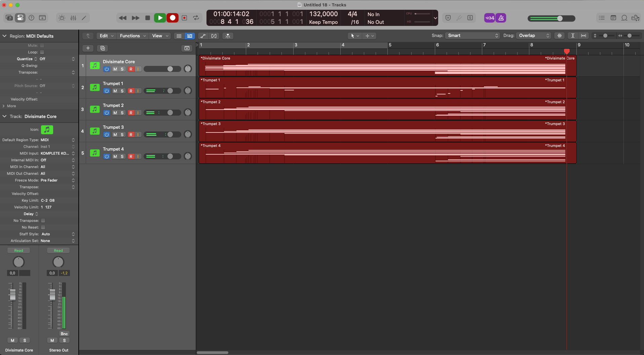Viewport: 644px width, 355px height.
Task: Toggle the Cycle mode button
Action: (x=196, y=18)
